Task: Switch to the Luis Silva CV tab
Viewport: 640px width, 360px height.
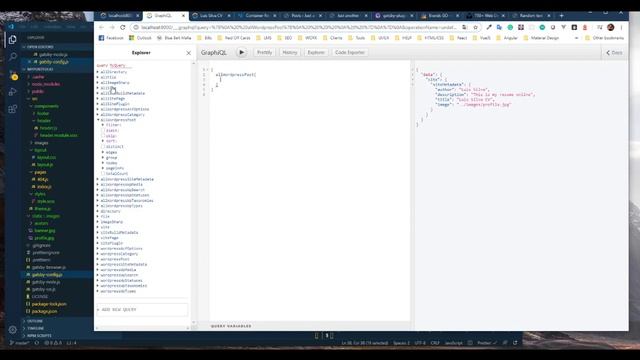Action: (211, 16)
